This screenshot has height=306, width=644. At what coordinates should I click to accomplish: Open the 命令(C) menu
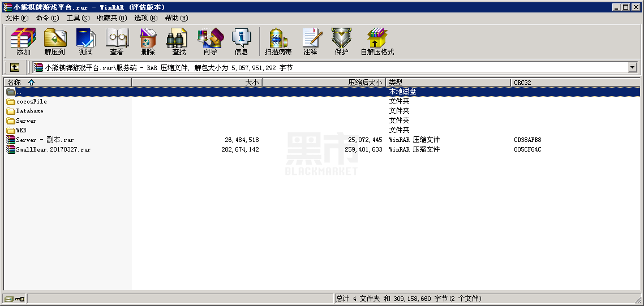[x=47, y=18]
